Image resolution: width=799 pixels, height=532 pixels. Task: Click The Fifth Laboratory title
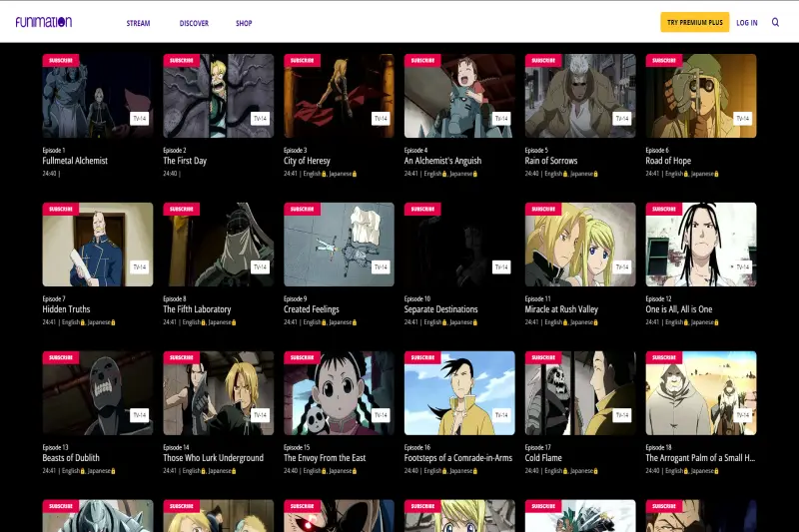point(197,309)
